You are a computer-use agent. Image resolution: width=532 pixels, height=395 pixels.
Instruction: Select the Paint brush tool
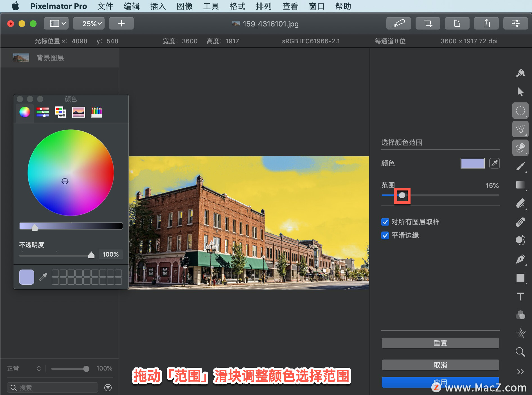pos(520,166)
